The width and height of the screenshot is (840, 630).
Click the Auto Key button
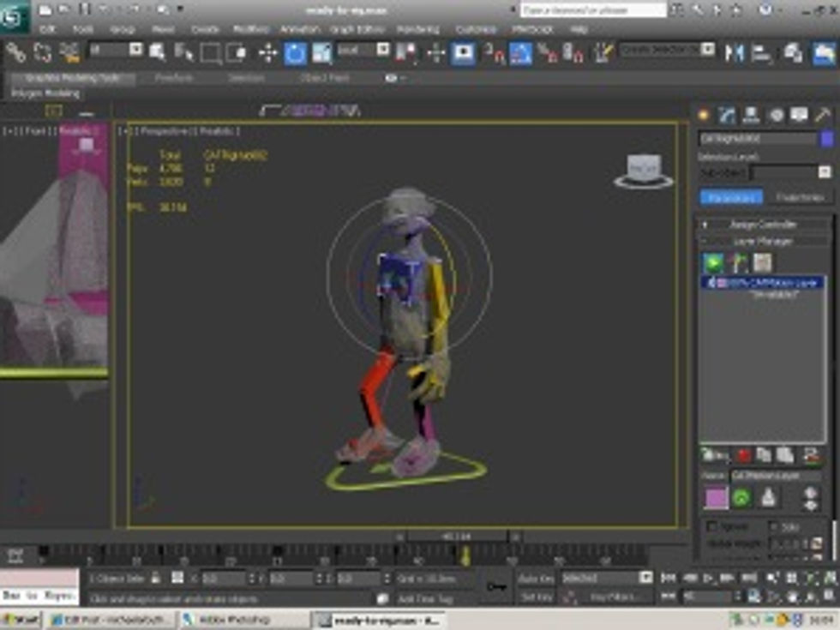pyautogui.click(x=536, y=579)
